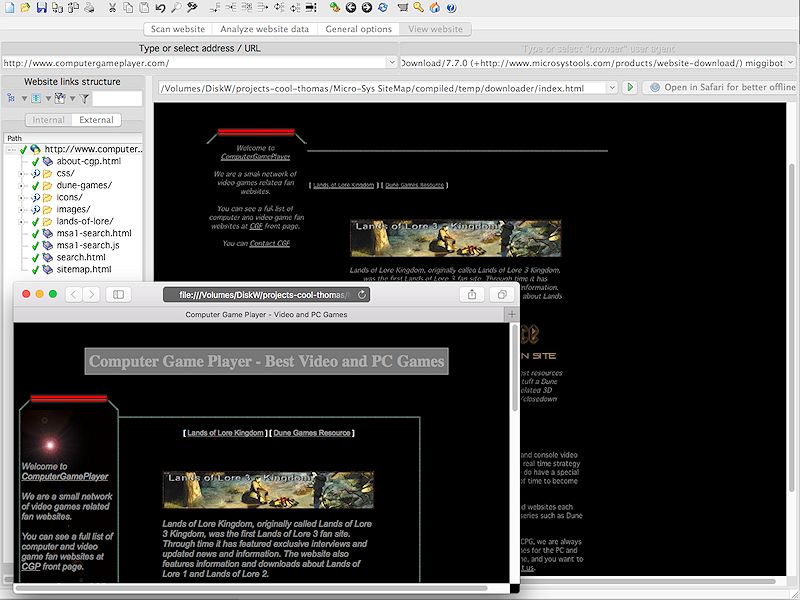Open Dune Games Resource link in Safari window
Screen dimensions: 800x600
coord(312,433)
